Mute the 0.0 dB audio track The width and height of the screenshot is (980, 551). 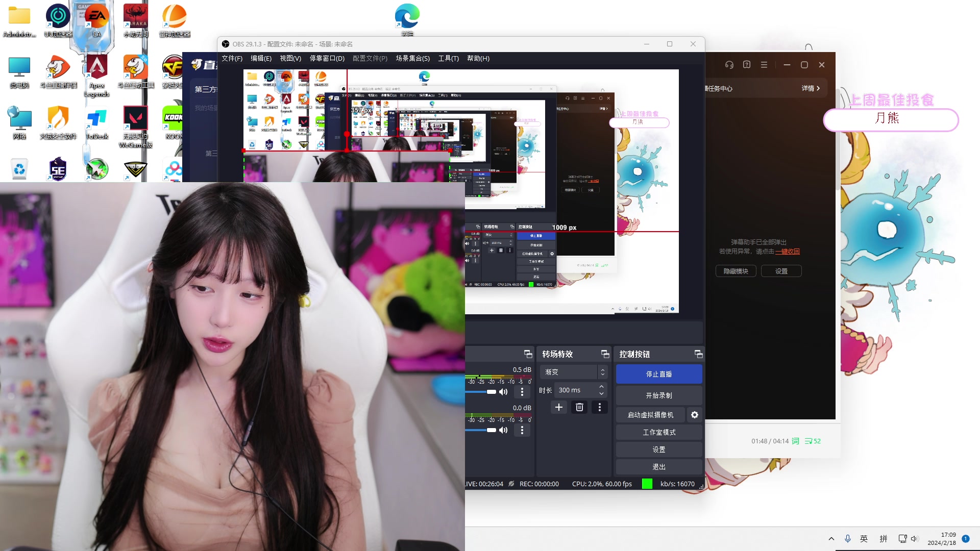504,430
